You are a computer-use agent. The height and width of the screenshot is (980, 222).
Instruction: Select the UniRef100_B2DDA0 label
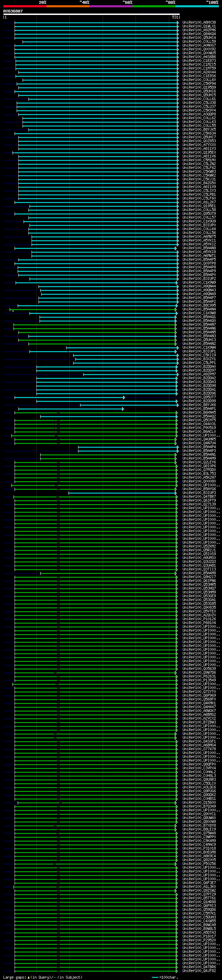click(199, 367)
